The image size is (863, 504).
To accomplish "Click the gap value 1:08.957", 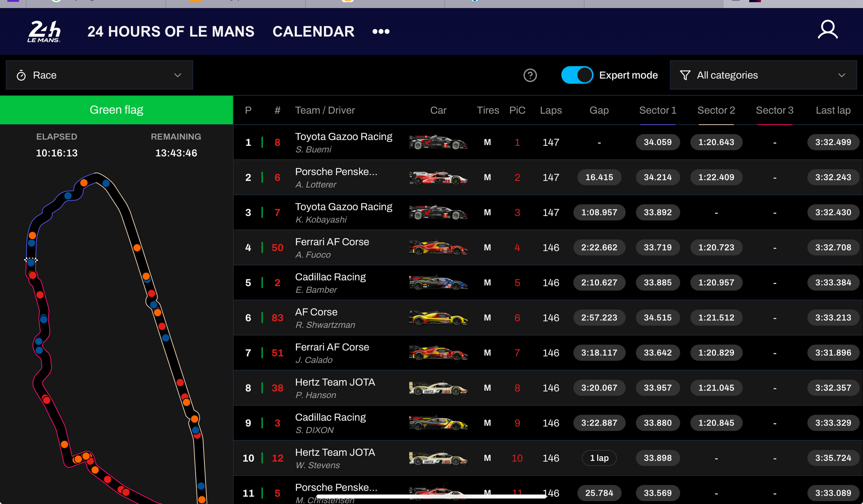I will [x=599, y=212].
